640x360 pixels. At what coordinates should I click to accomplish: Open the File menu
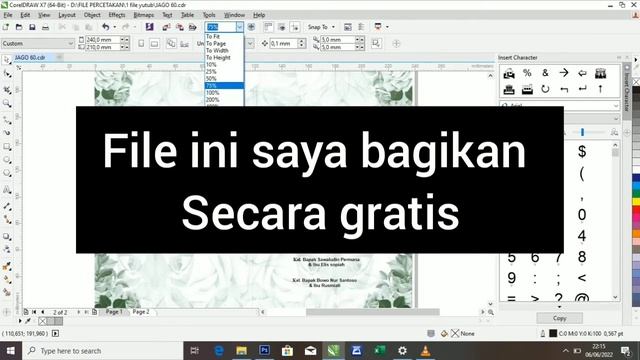(8, 15)
